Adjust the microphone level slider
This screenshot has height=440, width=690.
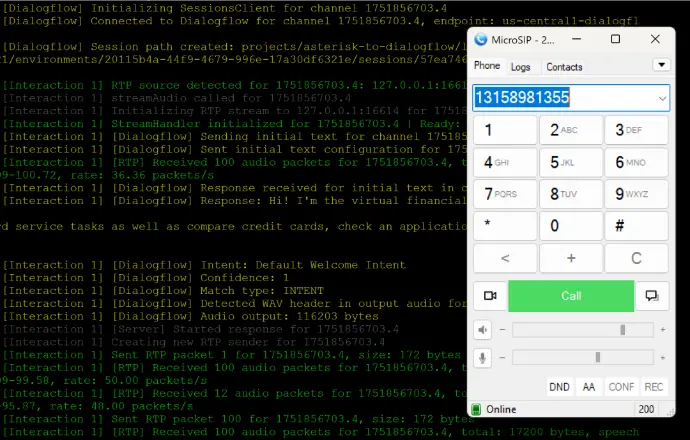583,358
